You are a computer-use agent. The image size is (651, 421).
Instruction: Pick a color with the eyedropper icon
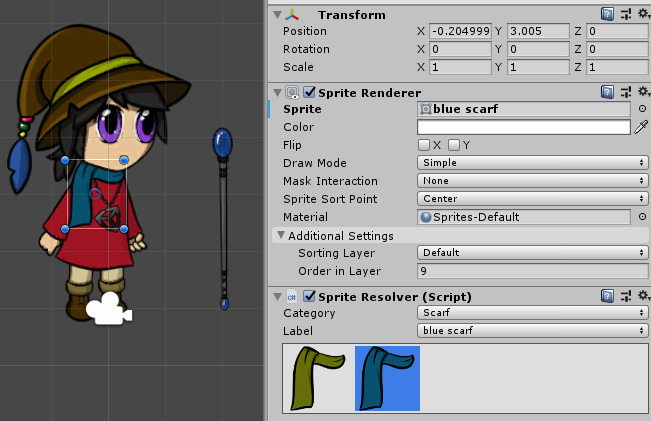[641, 127]
